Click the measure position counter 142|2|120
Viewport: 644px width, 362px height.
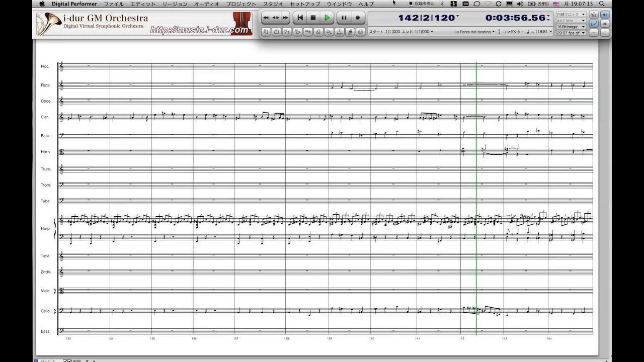pos(426,18)
